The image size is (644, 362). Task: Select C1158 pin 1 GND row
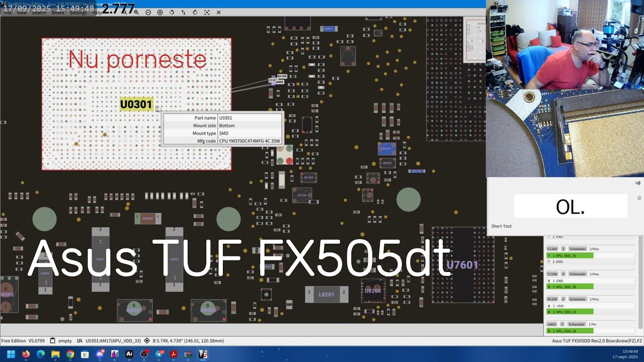[x=591, y=281]
